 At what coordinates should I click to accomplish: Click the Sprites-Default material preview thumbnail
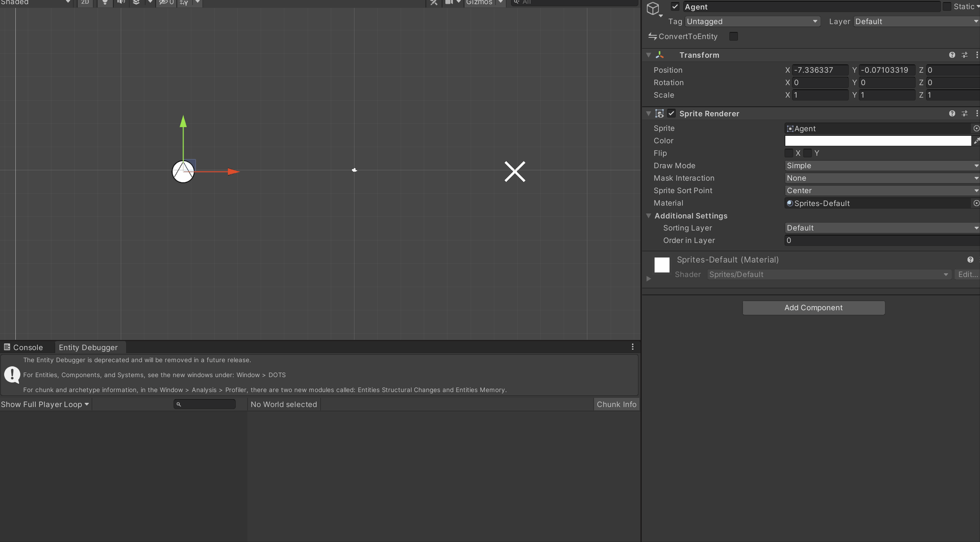click(662, 265)
